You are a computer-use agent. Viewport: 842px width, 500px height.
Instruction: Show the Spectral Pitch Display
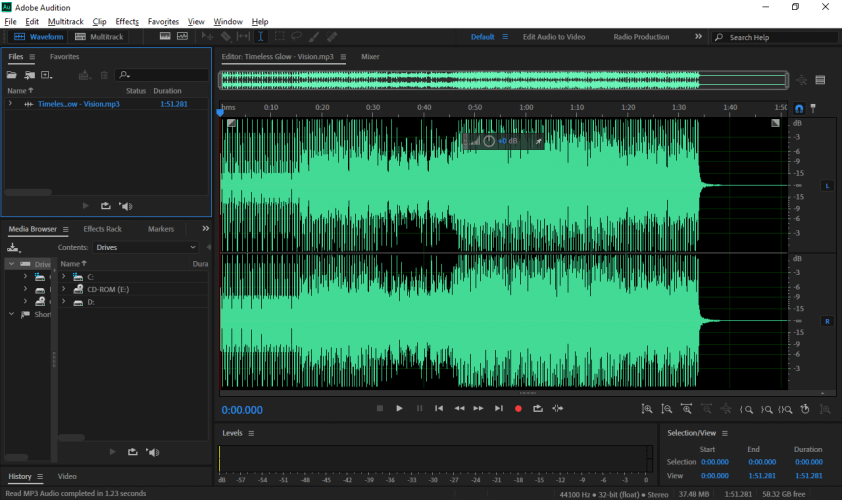click(183, 36)
